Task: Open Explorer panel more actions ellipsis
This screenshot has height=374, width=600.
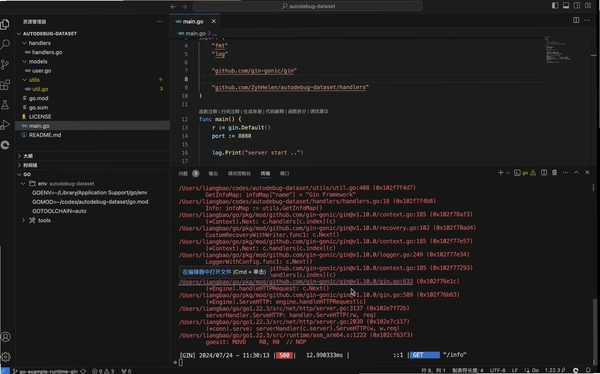Action: coord(160,21)
